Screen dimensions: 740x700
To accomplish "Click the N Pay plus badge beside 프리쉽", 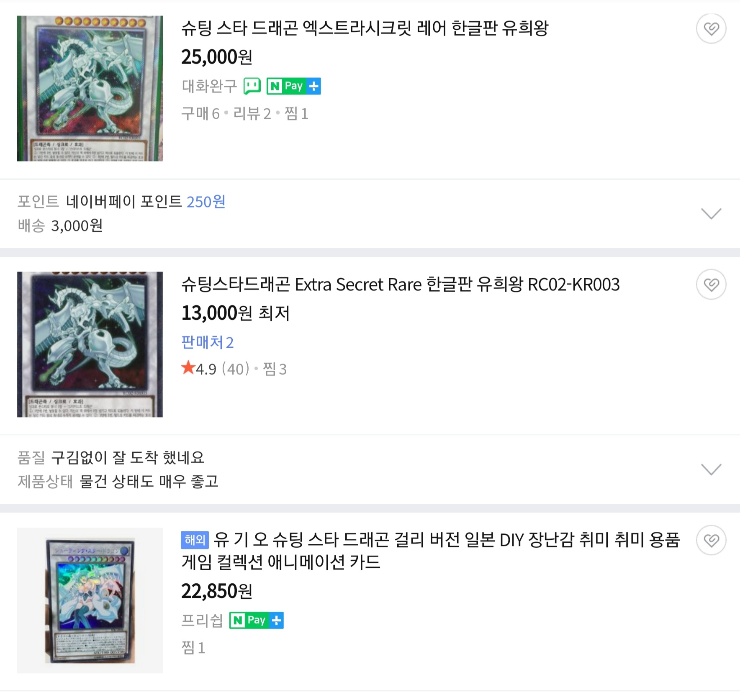I will click(257, 620).
